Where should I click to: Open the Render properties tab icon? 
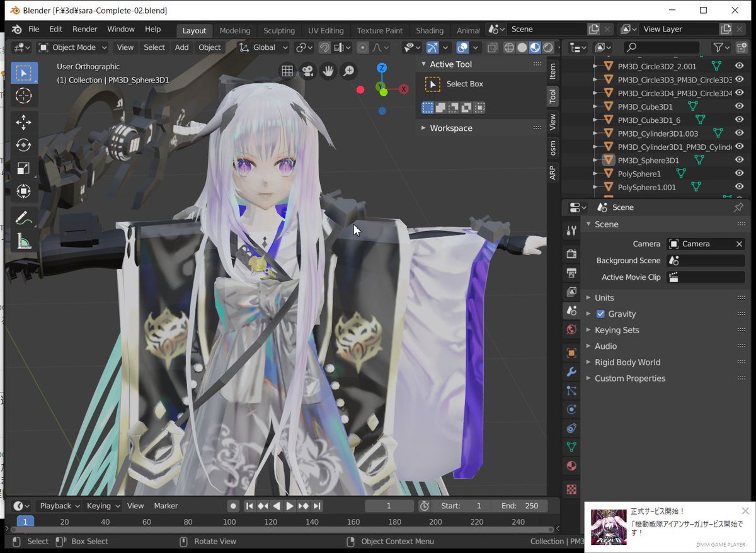(571, 254)
